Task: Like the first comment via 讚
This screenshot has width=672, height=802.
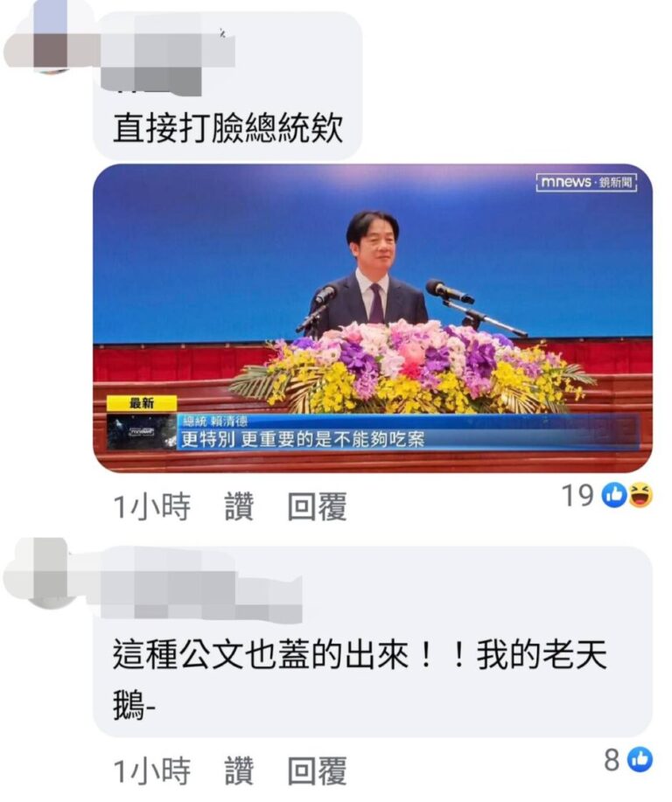Action: (x=240, y=506)
